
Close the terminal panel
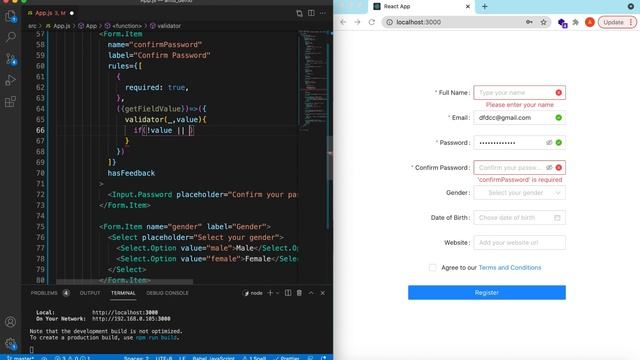[322, 293]
